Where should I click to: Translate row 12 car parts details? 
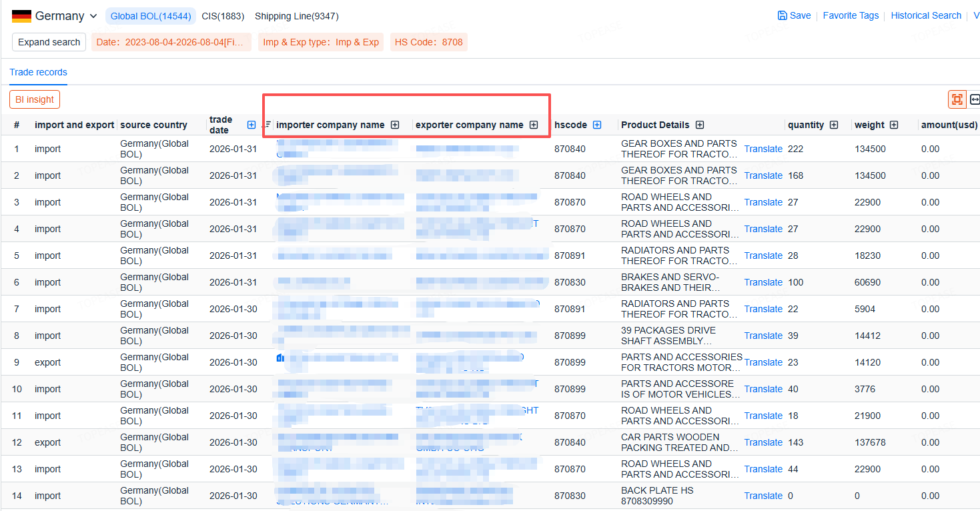pos(763,442)
